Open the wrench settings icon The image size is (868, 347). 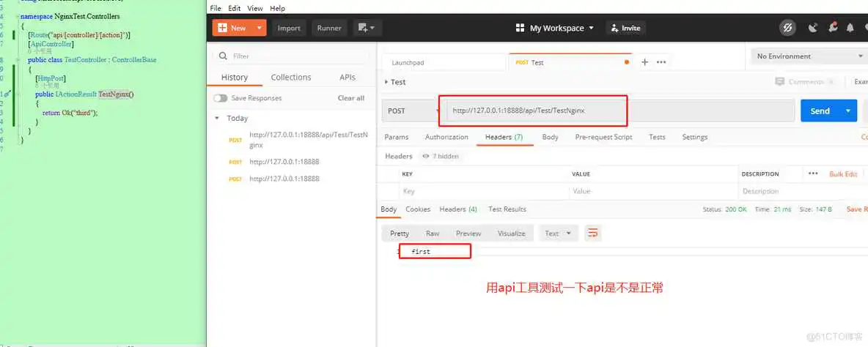[833, 28]
